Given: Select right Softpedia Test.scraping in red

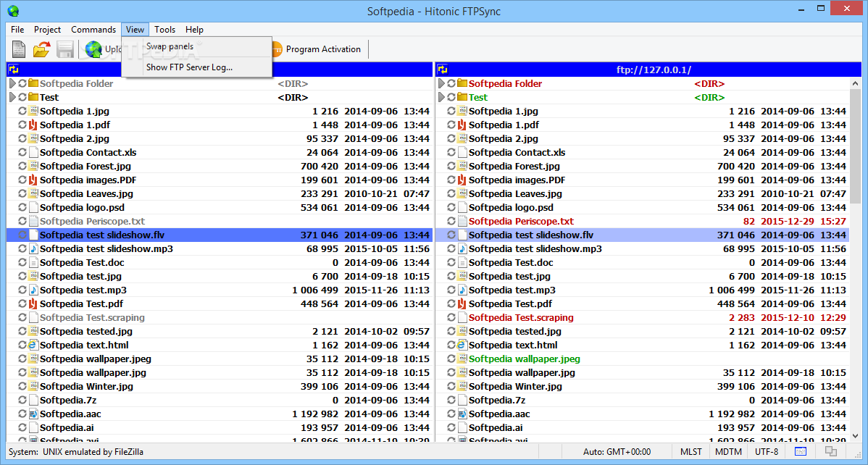Looking at the screenshot, I should pyautogui.click(x=521, y=317).
